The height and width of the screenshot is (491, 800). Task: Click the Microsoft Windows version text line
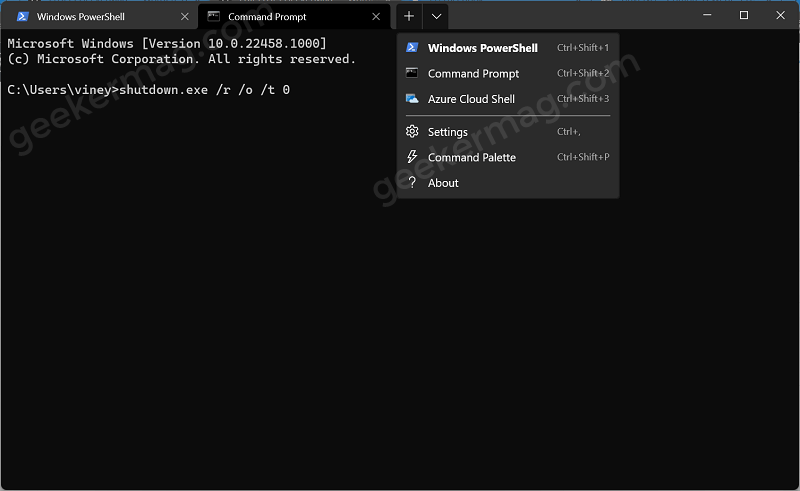click(x=167, y=43)
